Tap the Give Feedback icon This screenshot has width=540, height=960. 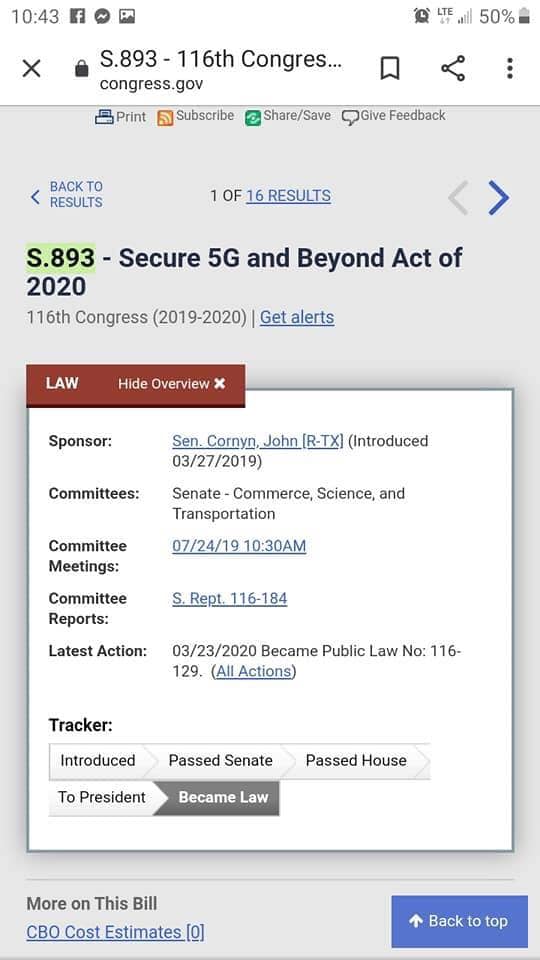(x=350, y=117)
